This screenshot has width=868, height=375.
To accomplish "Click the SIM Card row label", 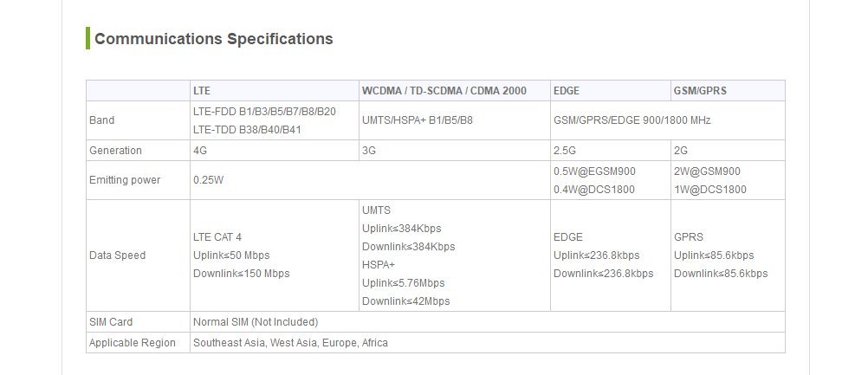I will (111, 322).
